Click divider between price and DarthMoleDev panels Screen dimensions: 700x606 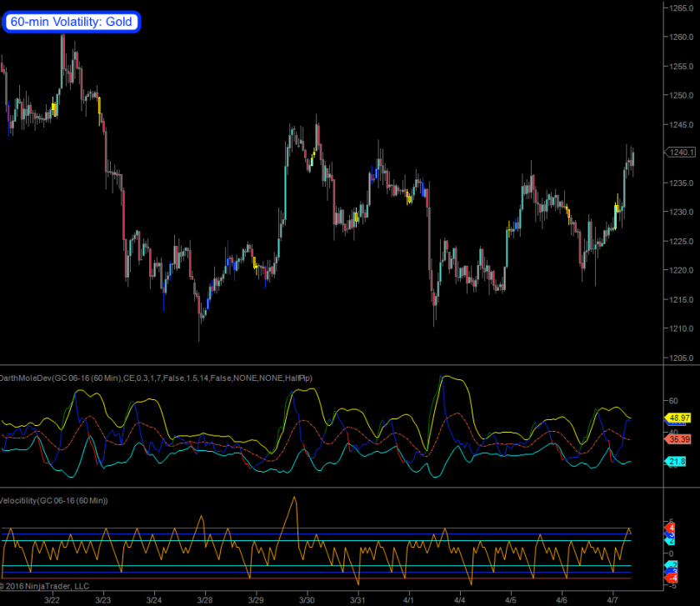pyautogui.click(x=333, y=365)
